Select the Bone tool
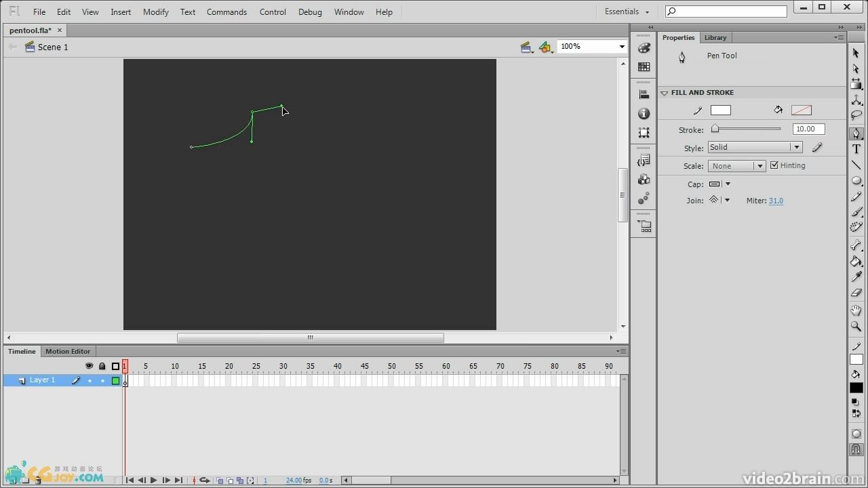 click(x=856, y=245)
